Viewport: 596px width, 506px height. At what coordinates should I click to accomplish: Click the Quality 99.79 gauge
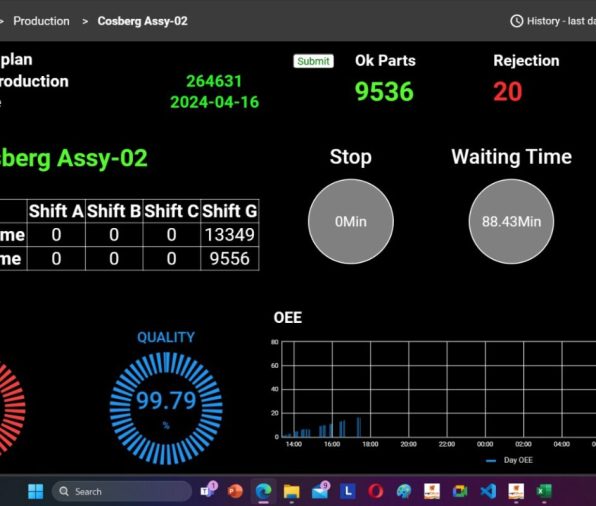click(x=166, y=409)
